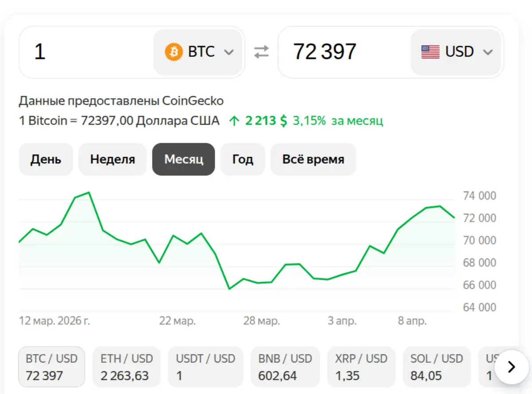532x394 pixels.
Task: Click the XRP/USD pair card
Action: click(x=361, y=367)
